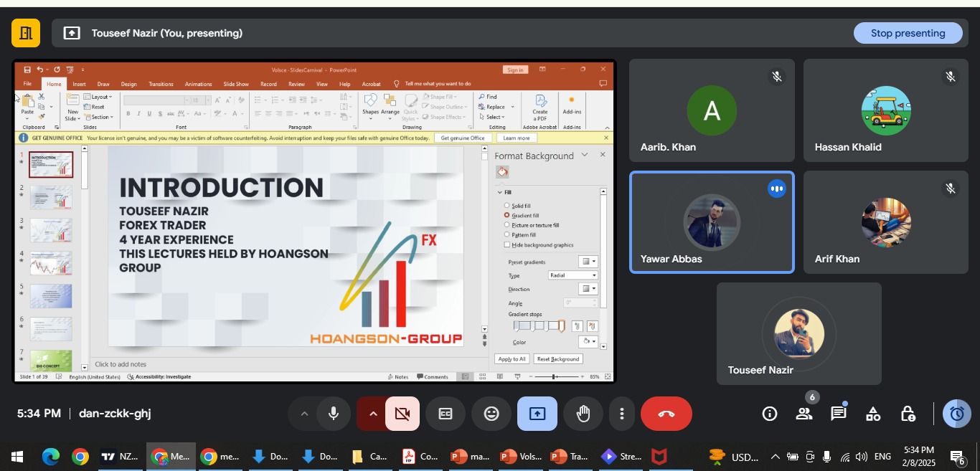Viewport: 980px width, 471px height.
Task: Raise your hand
Action: (583, 414)
